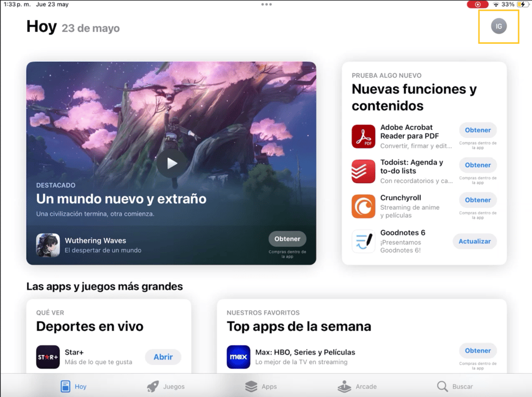This screenshot has width=532, height=397.
Task: Open the Buscar search tab
Action: pos(456,386)
